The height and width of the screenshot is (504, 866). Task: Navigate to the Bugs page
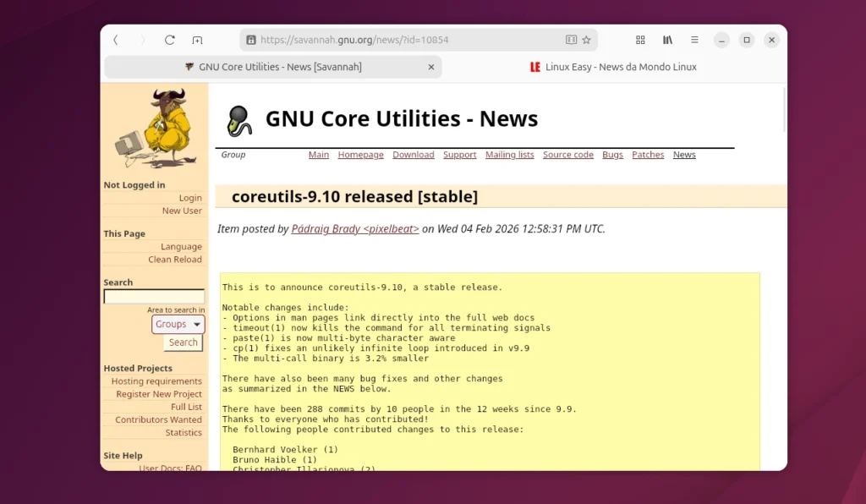click(612, 155)
